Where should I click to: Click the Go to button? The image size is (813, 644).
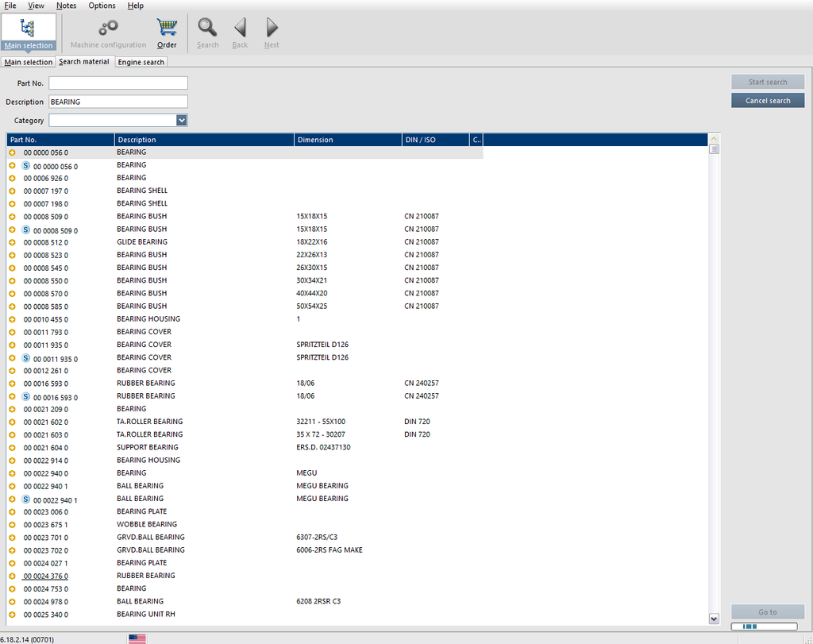768,612
